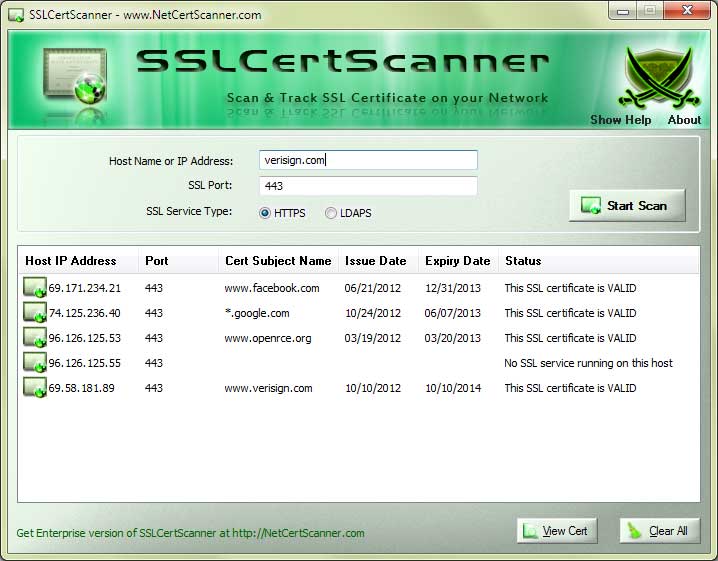This screenshot has height=561, width=718.
Task: Sort by Host IP Address column
Action: click(78, 261)
